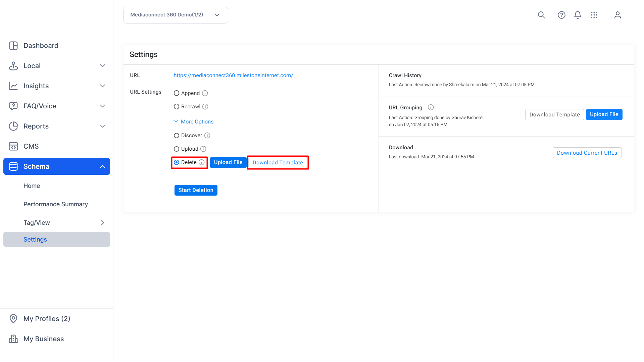
Task: Upload File for URL Grouping
Action: (604, 114)
